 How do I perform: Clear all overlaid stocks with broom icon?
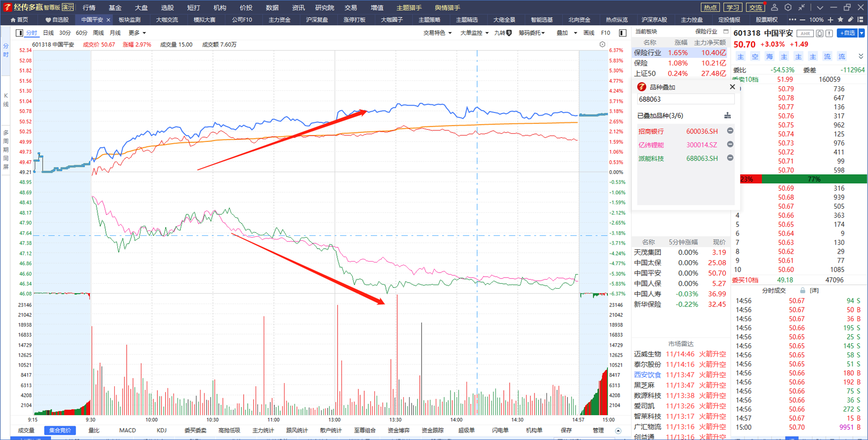(728, 116)
